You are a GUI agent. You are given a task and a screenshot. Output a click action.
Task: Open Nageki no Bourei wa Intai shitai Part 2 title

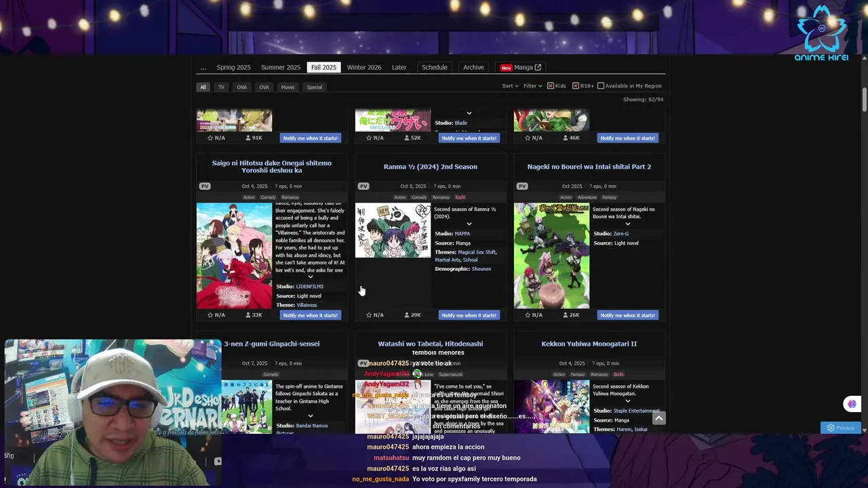point(589,167)
